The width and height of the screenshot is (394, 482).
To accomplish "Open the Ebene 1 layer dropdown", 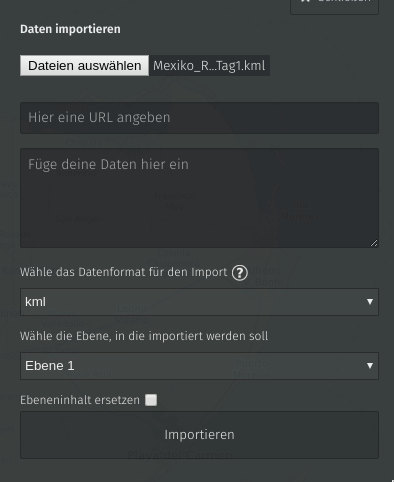I will point(199,366).
